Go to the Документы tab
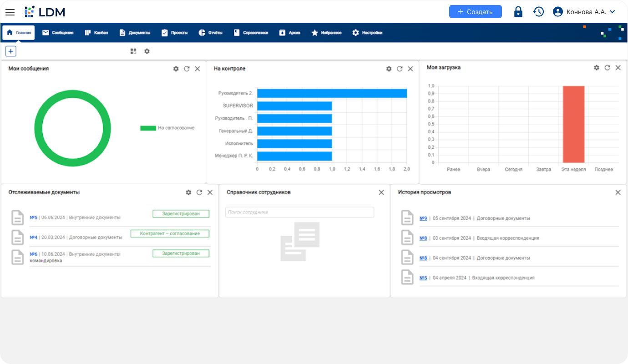Image resolution: width=628 pixels, height=364 pixels. coord(134,33)
